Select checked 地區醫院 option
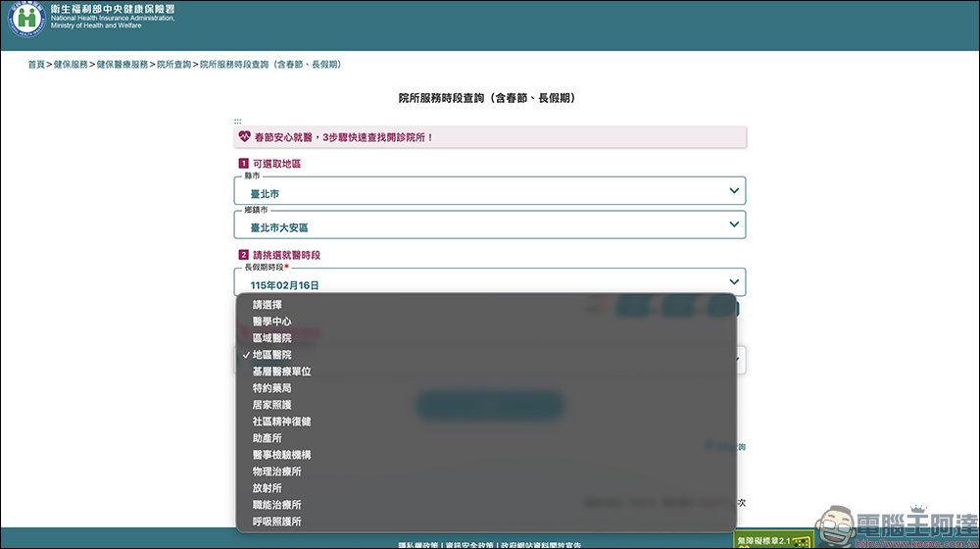The width and height of the screenshot is (980, 549). tap(486, 355)
